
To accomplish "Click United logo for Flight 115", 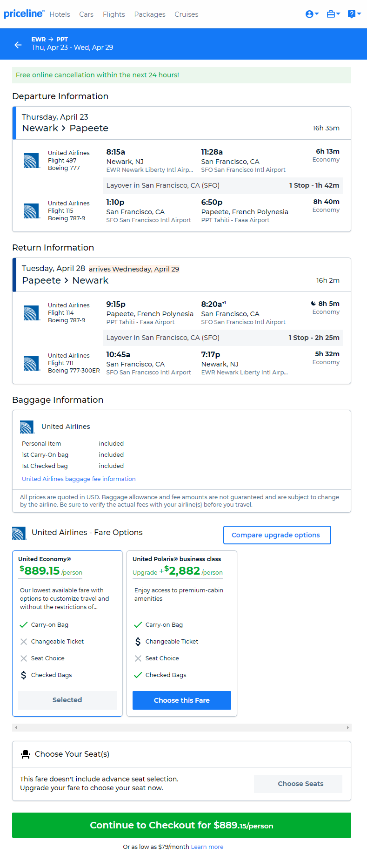I will coord(32,211).
